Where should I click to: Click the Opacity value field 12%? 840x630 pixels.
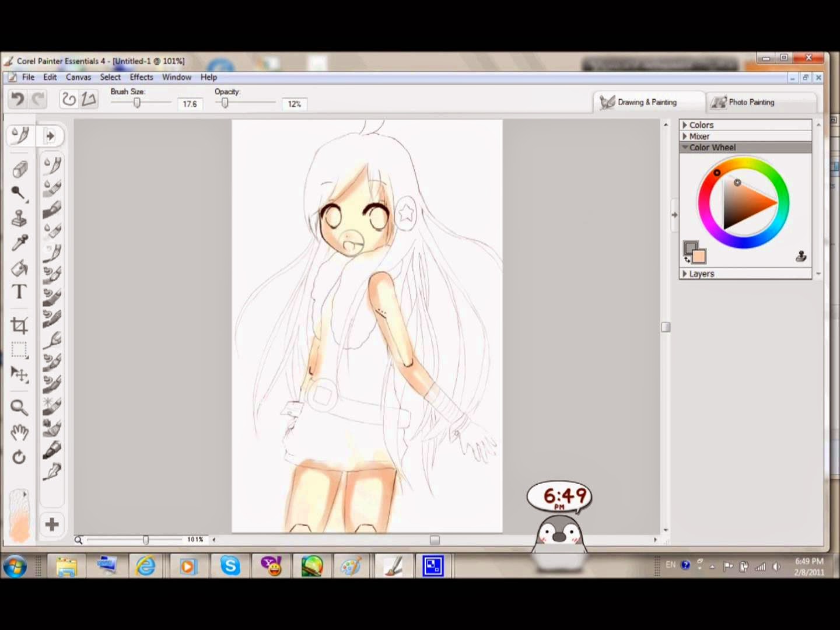[294, 104]
